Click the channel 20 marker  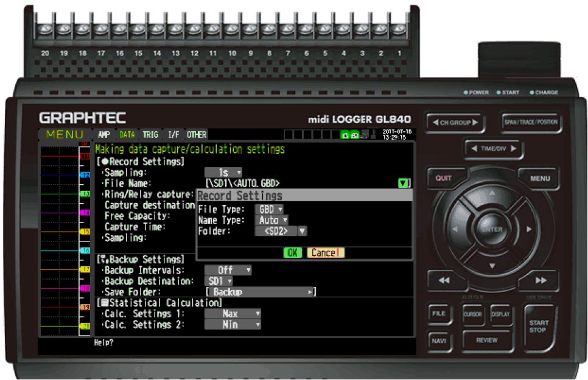85,326
